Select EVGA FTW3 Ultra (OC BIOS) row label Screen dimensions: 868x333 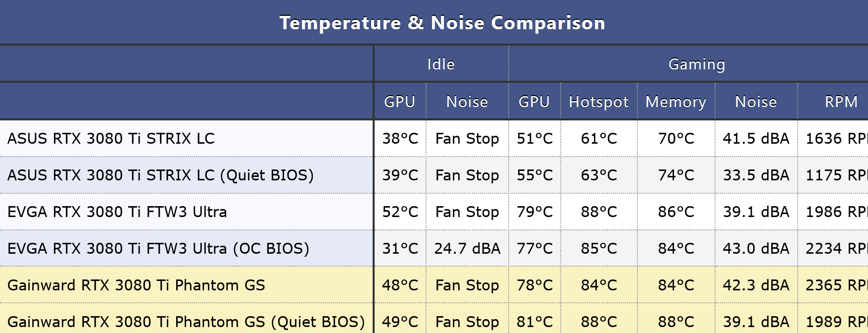[158, 248]
